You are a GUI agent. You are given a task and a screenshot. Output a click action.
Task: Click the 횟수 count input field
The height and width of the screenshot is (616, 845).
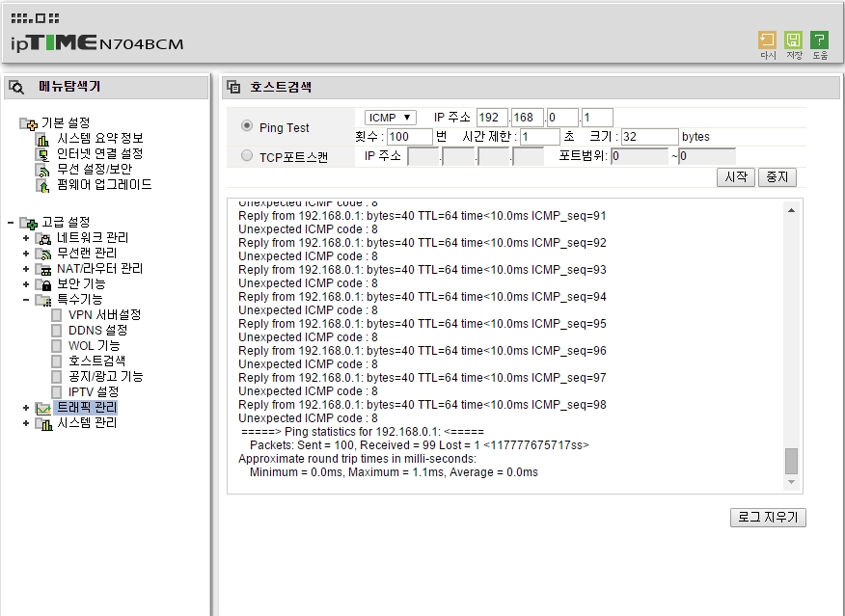click(x=410, y=137)
